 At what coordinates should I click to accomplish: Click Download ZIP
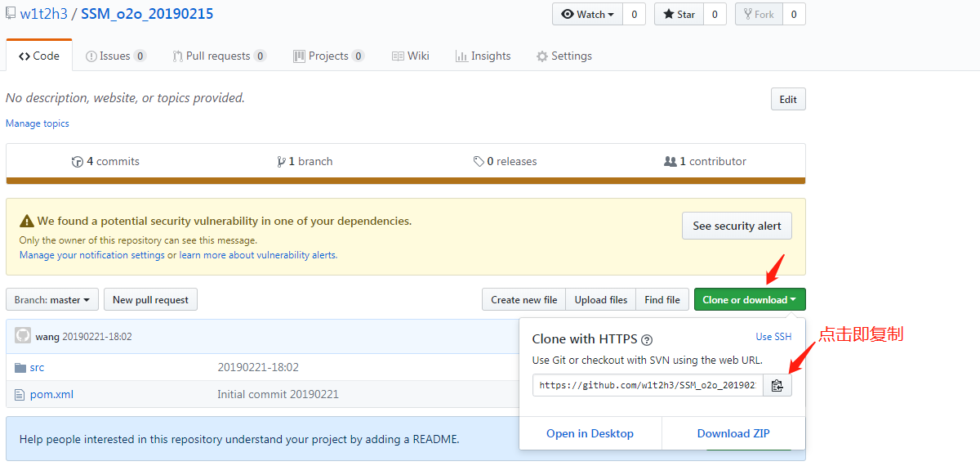tap(733, 433)
